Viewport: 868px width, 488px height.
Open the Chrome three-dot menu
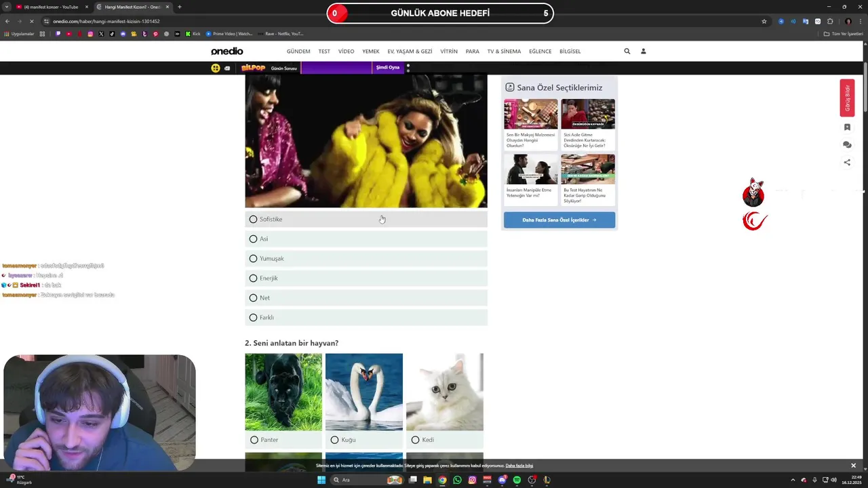coord(860,21)
